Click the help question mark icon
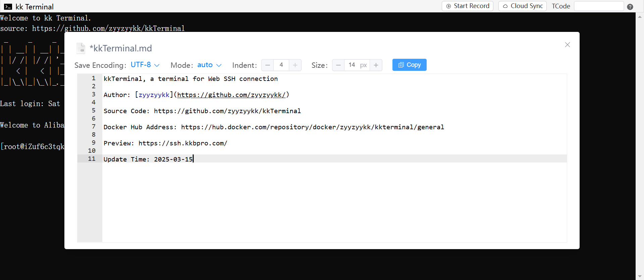Image resolution: width=644 pixels, height=280 pixels. coord(630,7)
